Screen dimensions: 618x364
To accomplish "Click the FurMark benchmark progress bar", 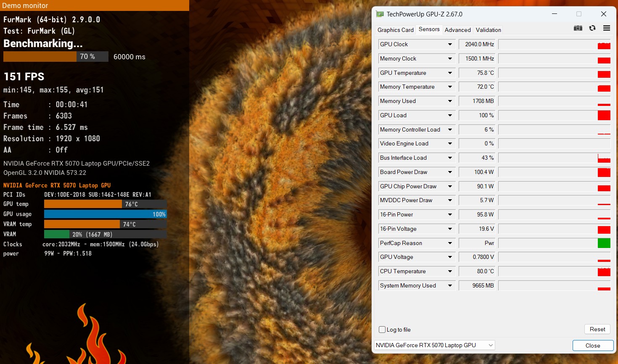I will (55, 57).
